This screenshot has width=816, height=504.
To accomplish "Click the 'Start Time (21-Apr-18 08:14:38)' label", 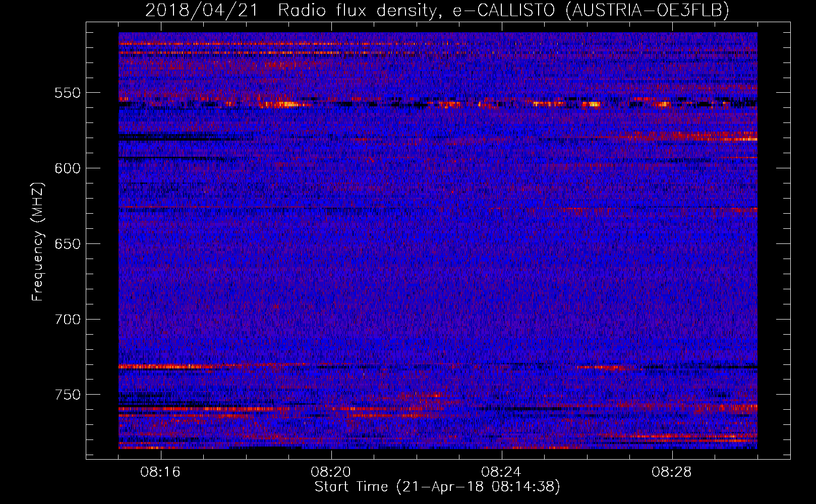I will [437, 487].
